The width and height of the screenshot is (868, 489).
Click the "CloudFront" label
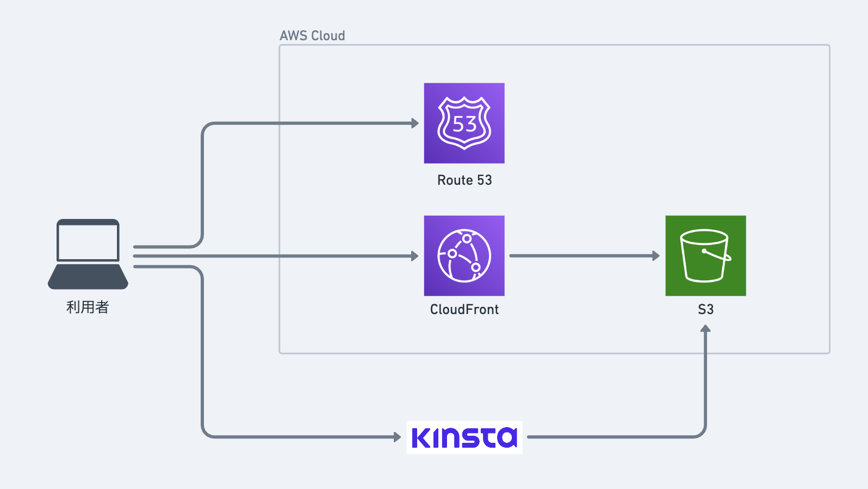464,309
